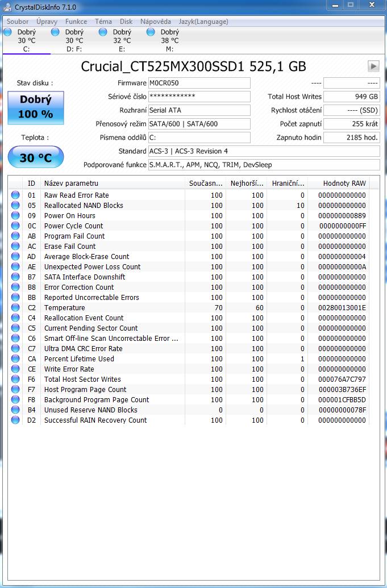Click the ID column header
The width and height of the screenshot is (387, 588).
coord(31,184)
